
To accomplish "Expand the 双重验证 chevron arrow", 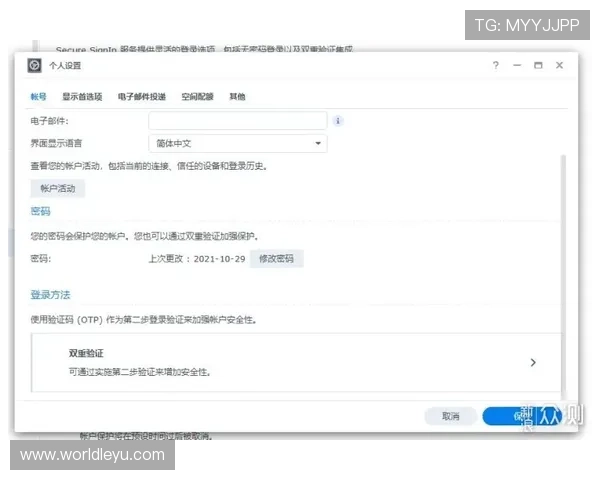I will 533,362.
